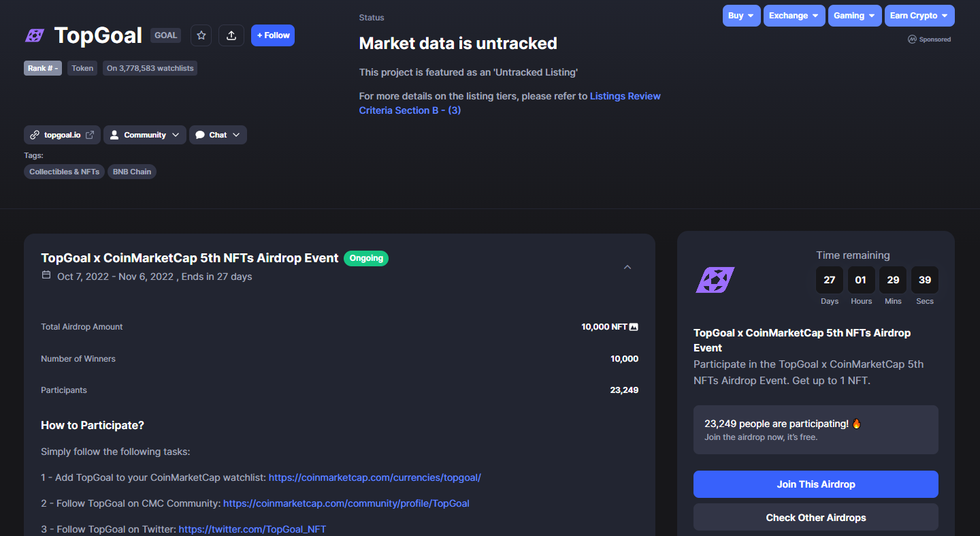Click the Number of Winners value 10,000
Image resolution: width=980 pixels, height=536 pixels.
[x=624, y=359]
